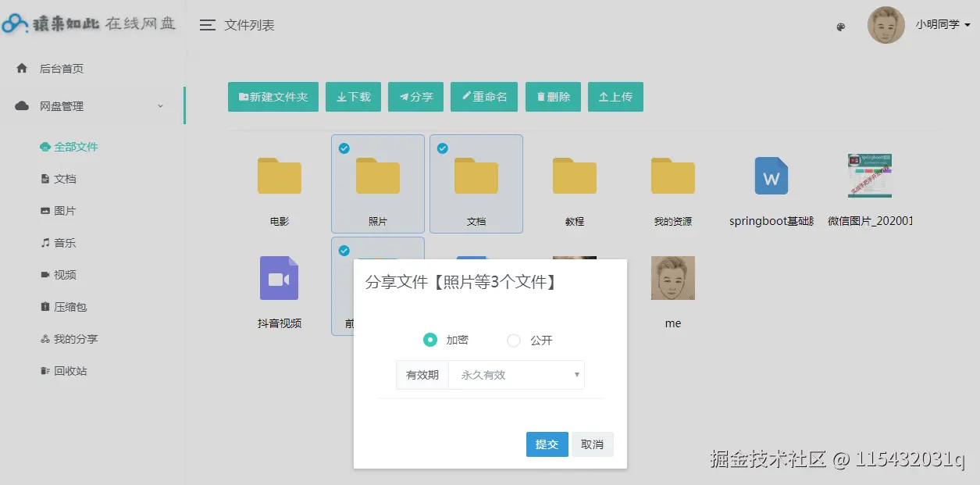Cancel sharing with the 取消 button

[x=592, y=444]
